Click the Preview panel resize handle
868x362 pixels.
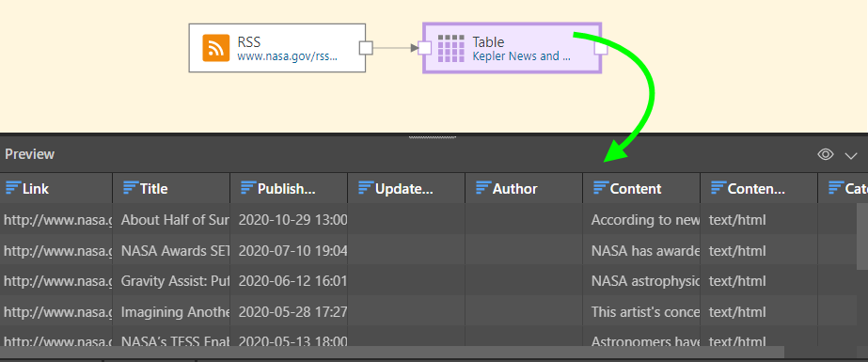pyautogui.click(x=433, y=136)
